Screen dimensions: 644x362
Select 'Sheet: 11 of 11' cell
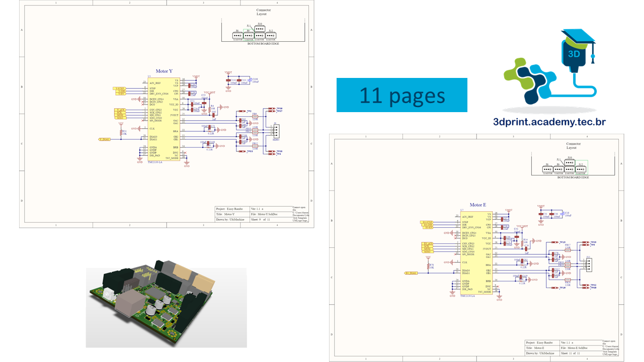(581, 353)
